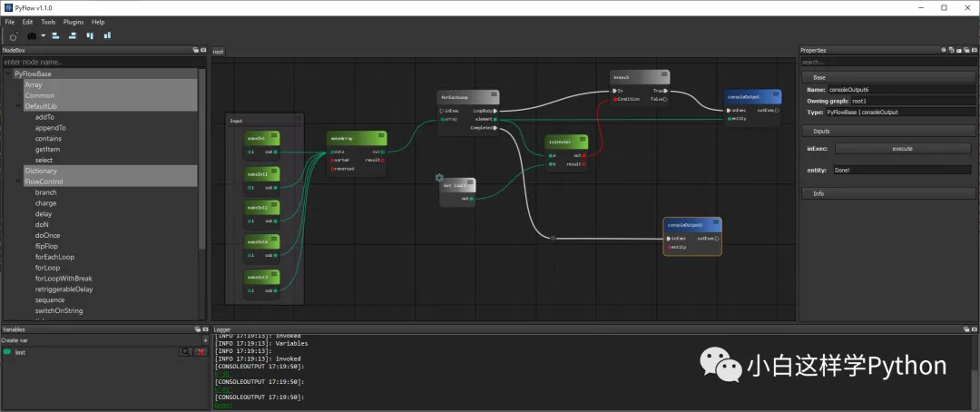
Task: Click the first align toolbar icon
Action: (x=55, y=36)
